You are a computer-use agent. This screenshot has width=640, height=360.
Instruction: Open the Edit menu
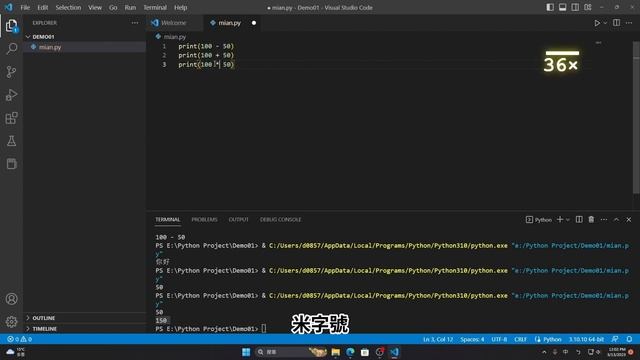[x=42, y=7]
